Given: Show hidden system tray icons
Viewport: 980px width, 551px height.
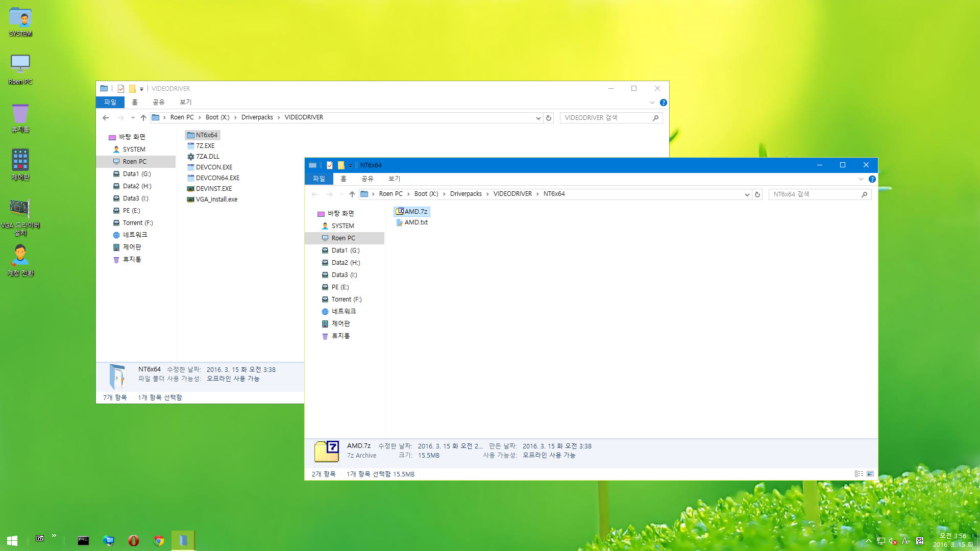Looking at the screenshot, I should [869, 541].
